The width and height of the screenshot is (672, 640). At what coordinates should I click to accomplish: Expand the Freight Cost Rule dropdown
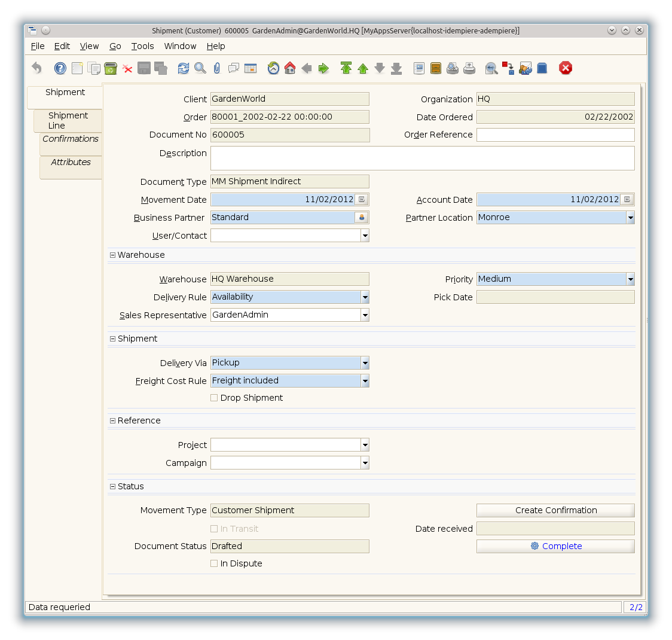[x=365, y=381]
